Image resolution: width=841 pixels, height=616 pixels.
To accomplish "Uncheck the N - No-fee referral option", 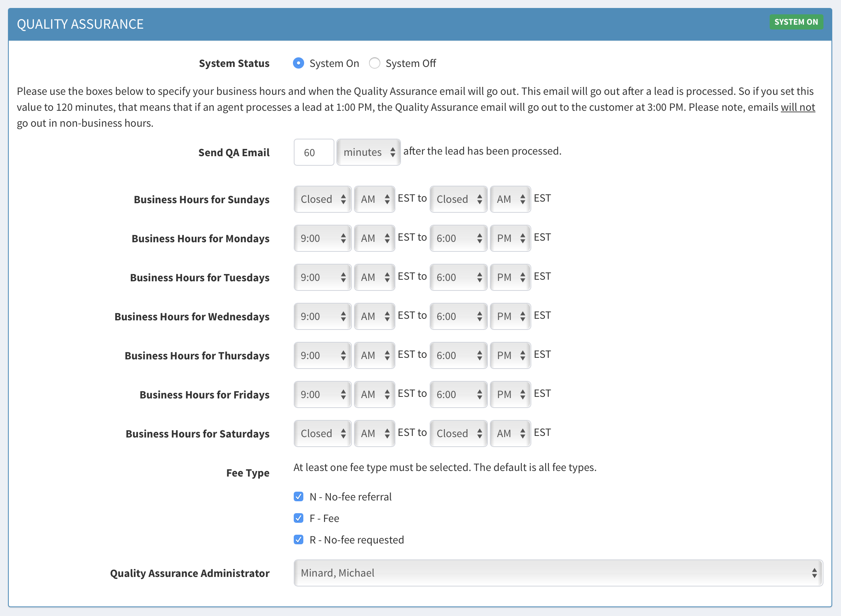I will [x=298, y=496].
